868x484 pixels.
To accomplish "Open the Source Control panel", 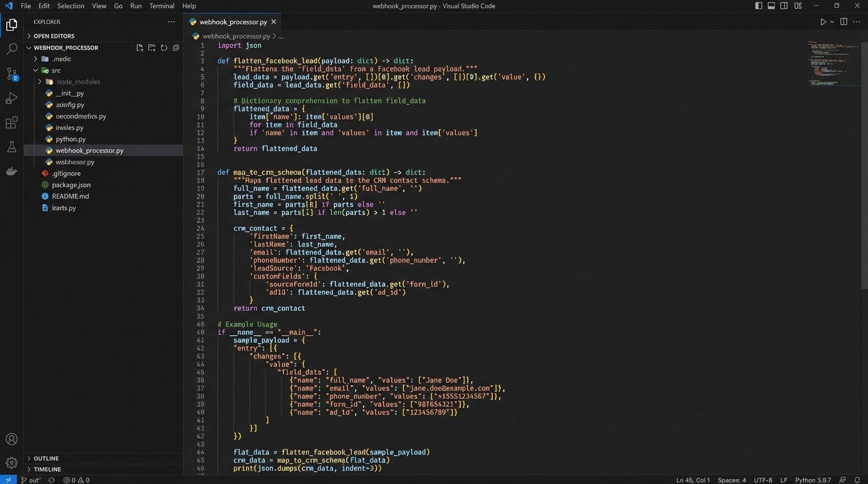I will (x=11, y=74).
